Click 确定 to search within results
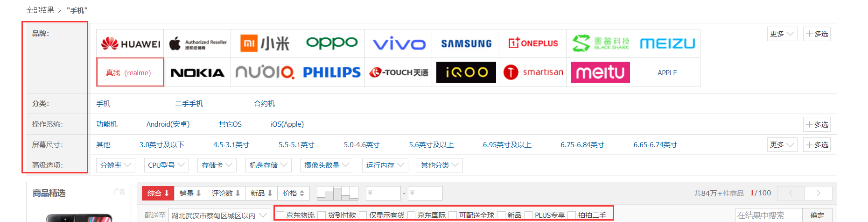This screenshot has height=222, width=868. [817, 215]
